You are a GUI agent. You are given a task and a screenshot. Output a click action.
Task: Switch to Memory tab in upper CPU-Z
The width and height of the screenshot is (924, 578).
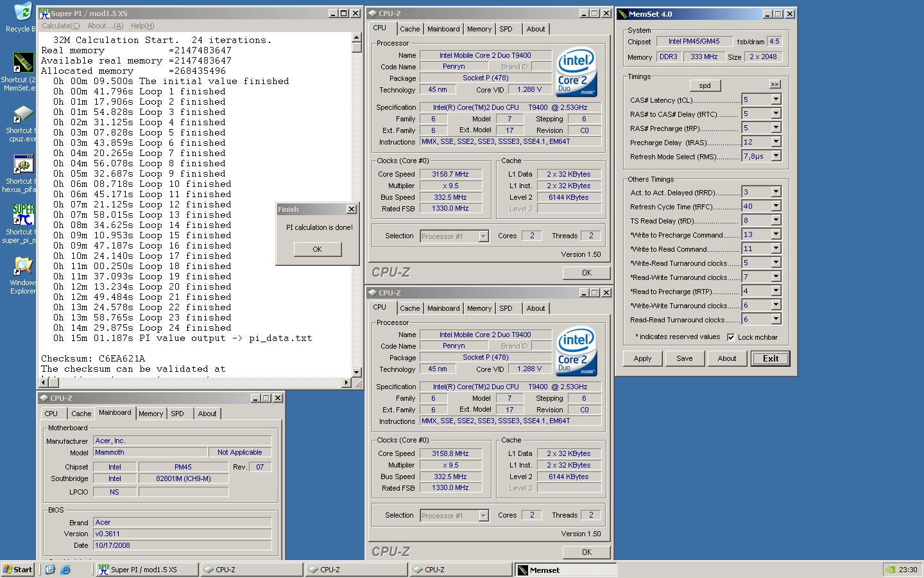click(479, 29)
